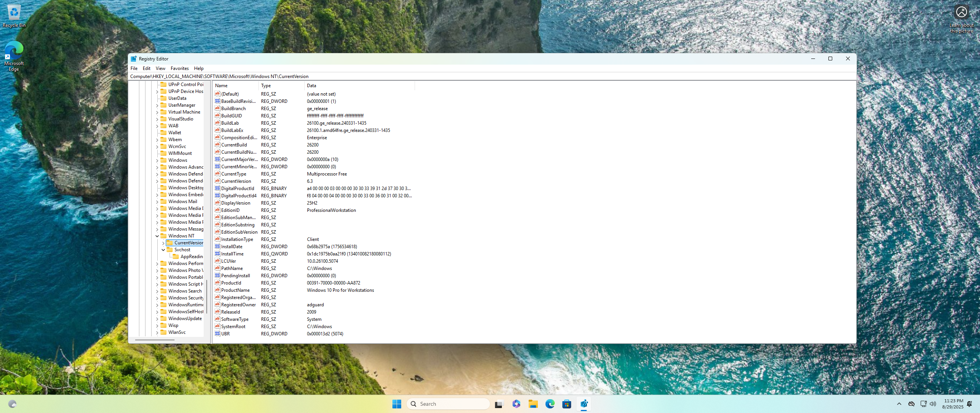Expand the CurrentVersion tree node
Screen dimensions: 980x413
[163, 243]
